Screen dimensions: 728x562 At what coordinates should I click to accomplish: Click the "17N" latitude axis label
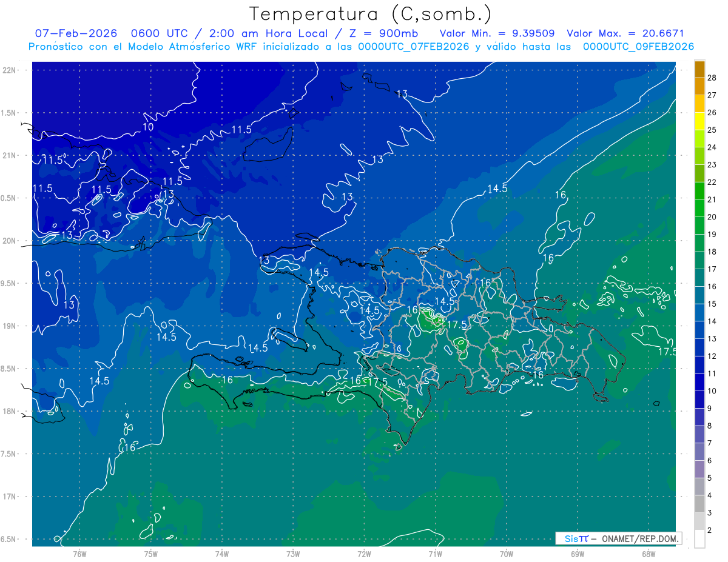(x=9, y=497)
